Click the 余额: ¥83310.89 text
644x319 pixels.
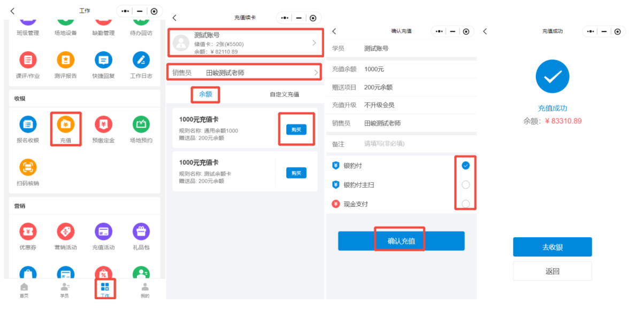(x=553, y=121)
